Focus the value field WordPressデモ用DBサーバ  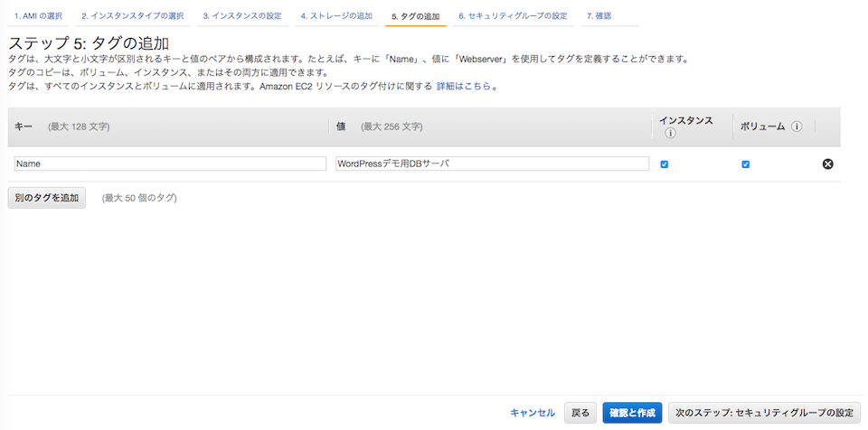point(492,164)
